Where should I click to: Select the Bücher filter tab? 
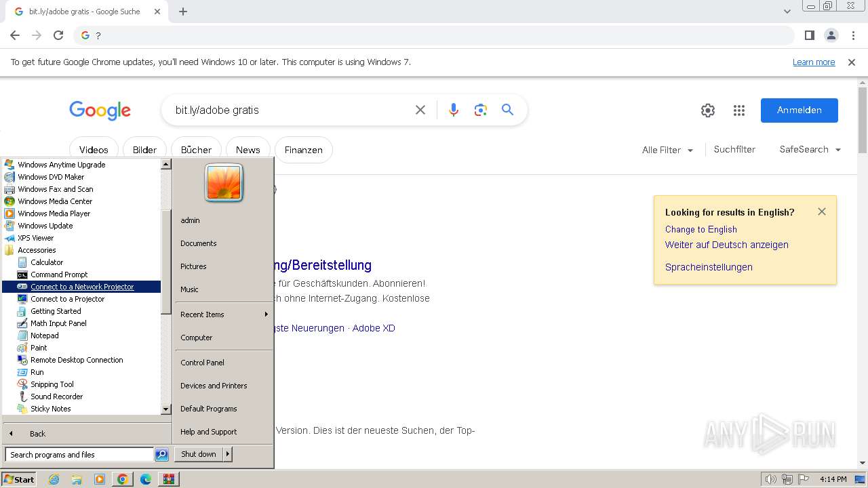196,150
